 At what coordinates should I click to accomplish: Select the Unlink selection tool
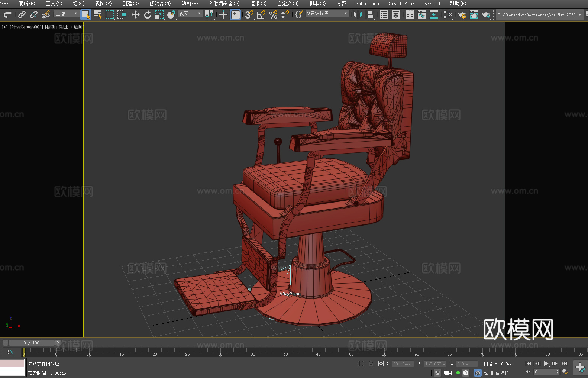click(34, 14)
